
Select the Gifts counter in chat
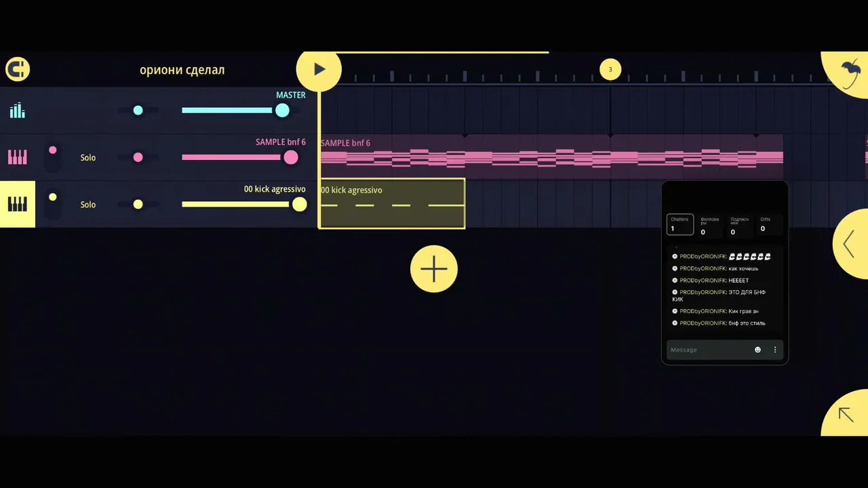(769, 224)
